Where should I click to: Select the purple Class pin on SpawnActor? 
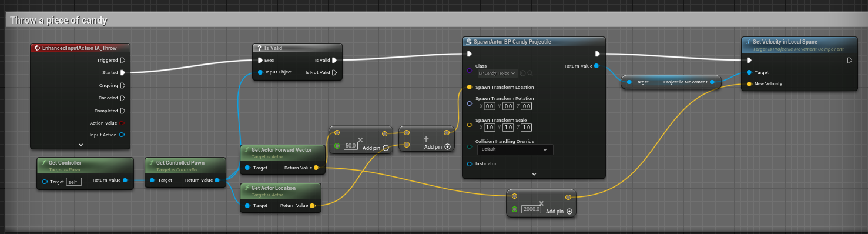(470, 71)
